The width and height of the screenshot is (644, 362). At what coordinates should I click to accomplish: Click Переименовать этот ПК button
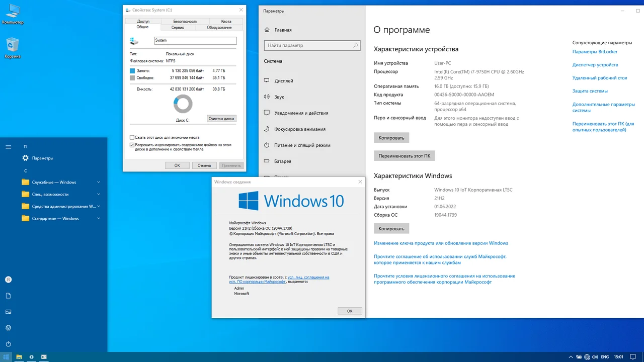pos(405,156)
